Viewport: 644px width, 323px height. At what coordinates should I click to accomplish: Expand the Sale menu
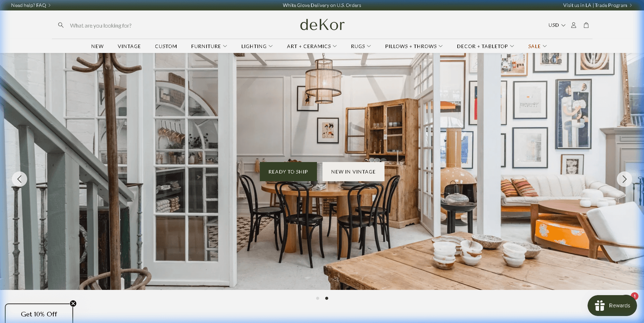pos(537,46)
